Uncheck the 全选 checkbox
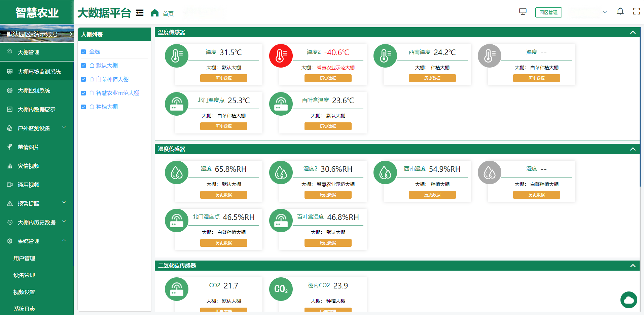The width and height of the screenshot is (644, 315). pyautogui.click(x=83, y=52)
